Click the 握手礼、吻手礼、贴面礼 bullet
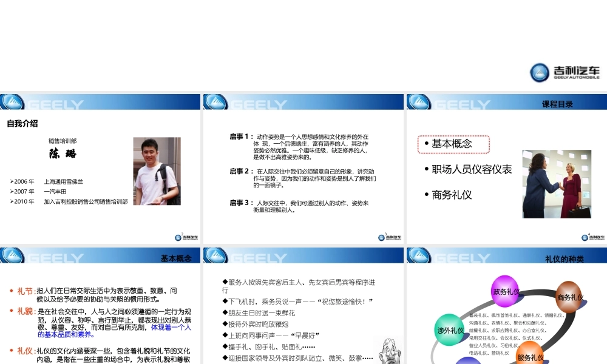Image resolution: width=607 pixels, height=364 pixels. click(269, 347)
